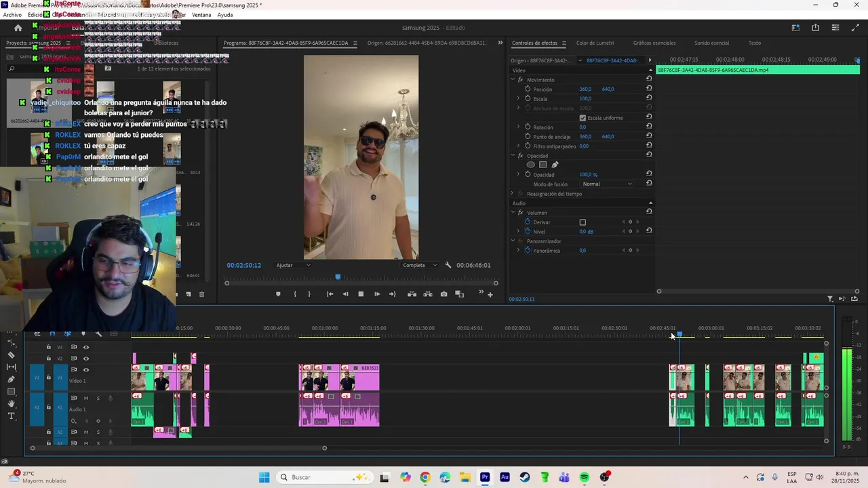Select the Type (T) tool
Viewport: 868px width, 488px height.
[11, 416]
